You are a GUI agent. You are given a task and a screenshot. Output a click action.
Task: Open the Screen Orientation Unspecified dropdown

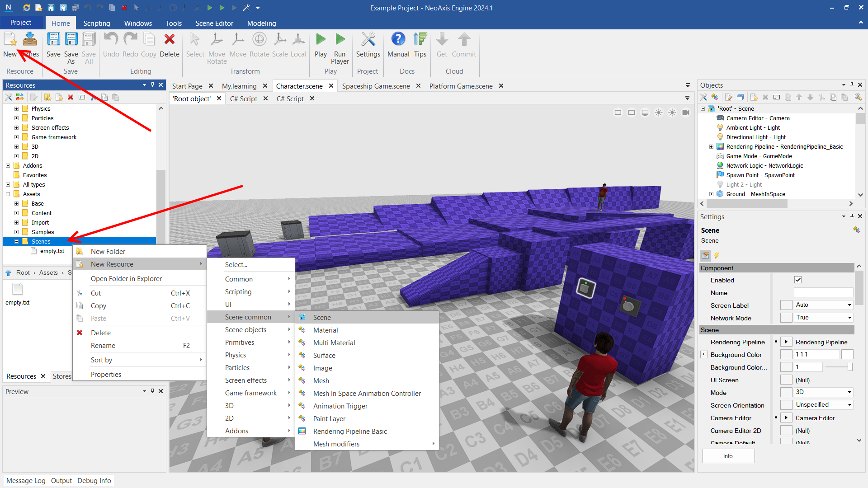(823, 405)
